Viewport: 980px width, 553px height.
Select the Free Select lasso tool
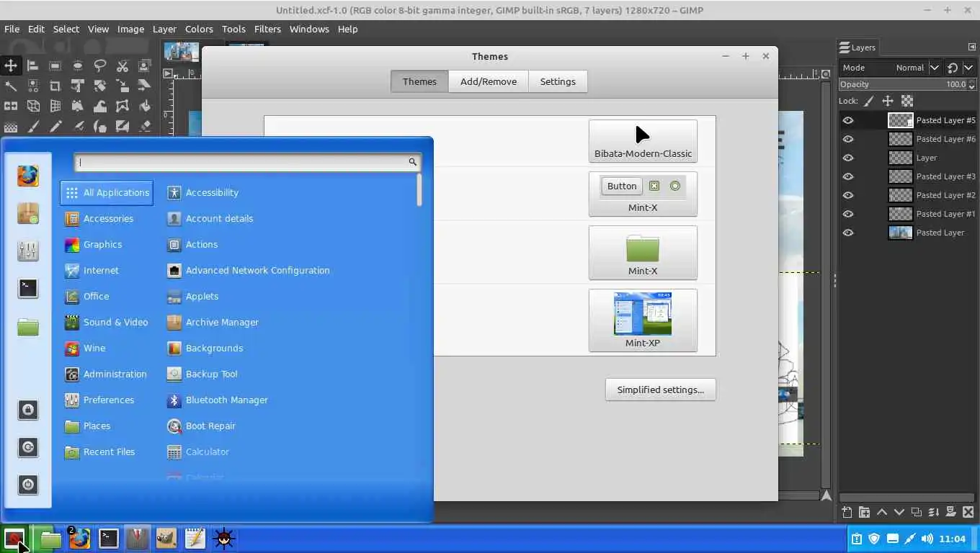coord(99,66)
